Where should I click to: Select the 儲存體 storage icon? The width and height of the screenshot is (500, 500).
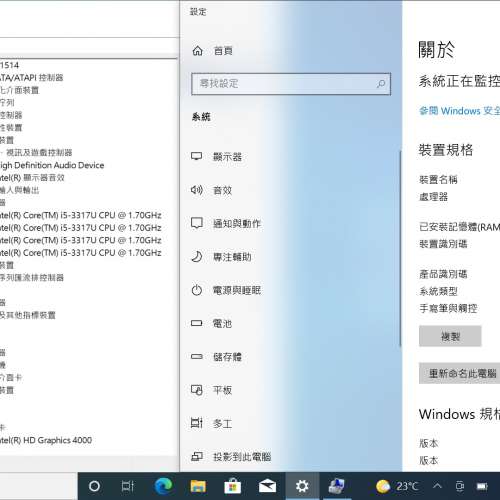[197, 357]
